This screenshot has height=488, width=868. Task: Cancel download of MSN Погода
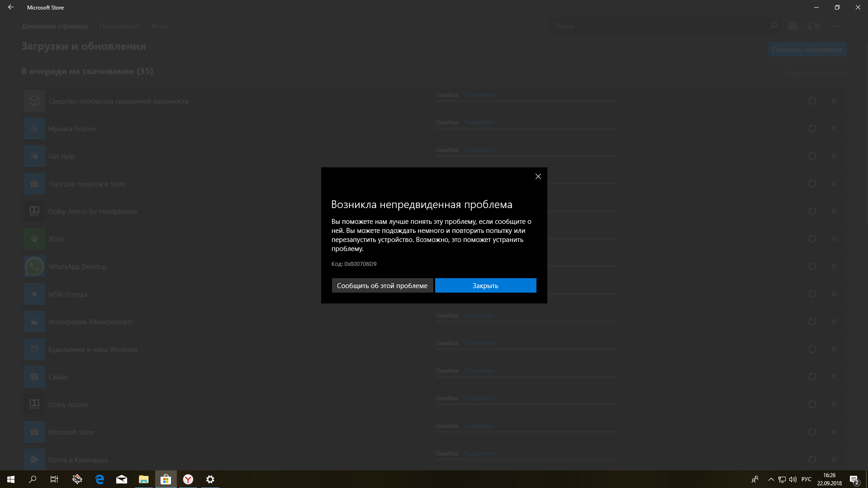click(x=834, y=294)
